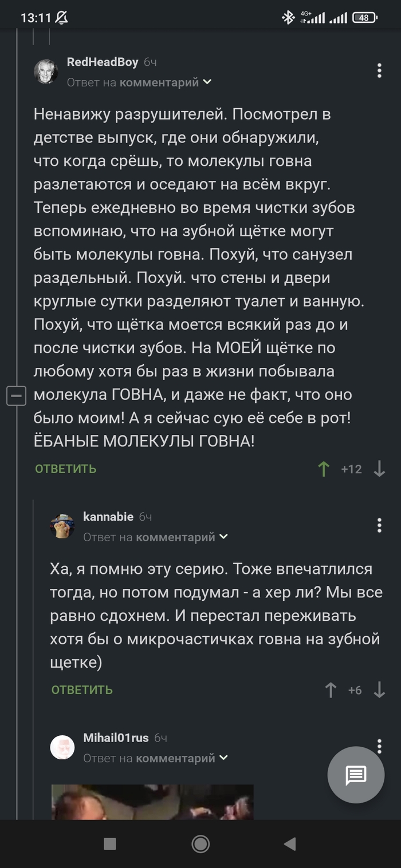Open the three-dot menu on RedHeadBoy's comment
This screenshot has height=868, width=401.
(379, 70)
